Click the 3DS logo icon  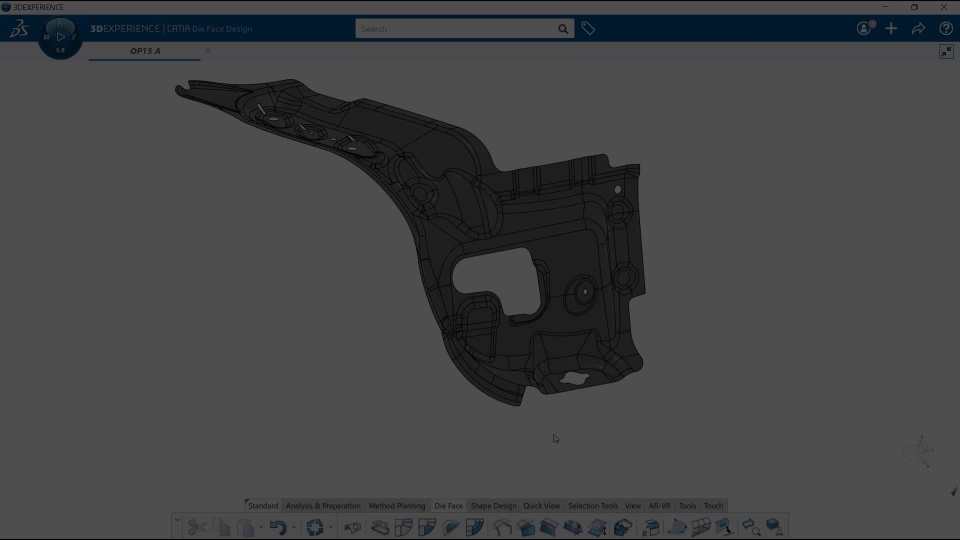(19, 28)
